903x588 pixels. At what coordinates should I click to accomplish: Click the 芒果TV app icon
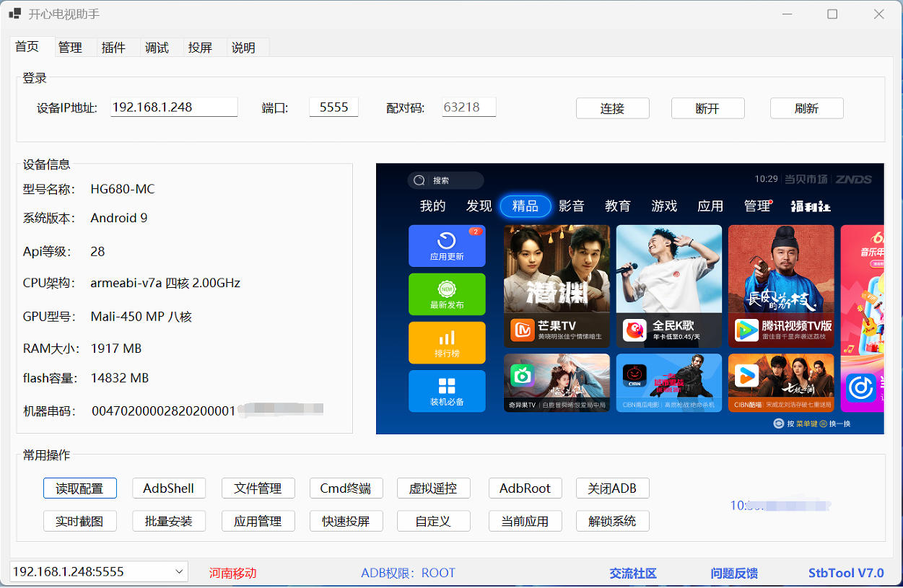point(522,330)
